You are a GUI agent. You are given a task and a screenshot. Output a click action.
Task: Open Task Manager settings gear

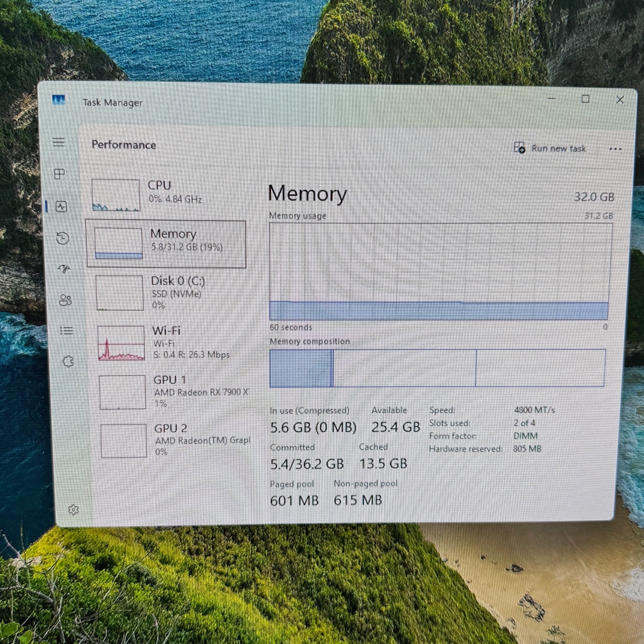(73, 510)
